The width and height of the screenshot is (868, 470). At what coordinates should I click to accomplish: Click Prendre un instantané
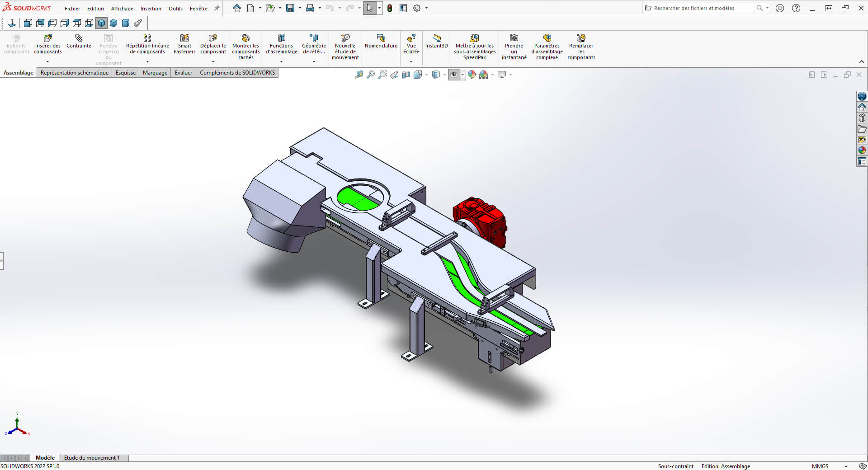tap(514, 47)
